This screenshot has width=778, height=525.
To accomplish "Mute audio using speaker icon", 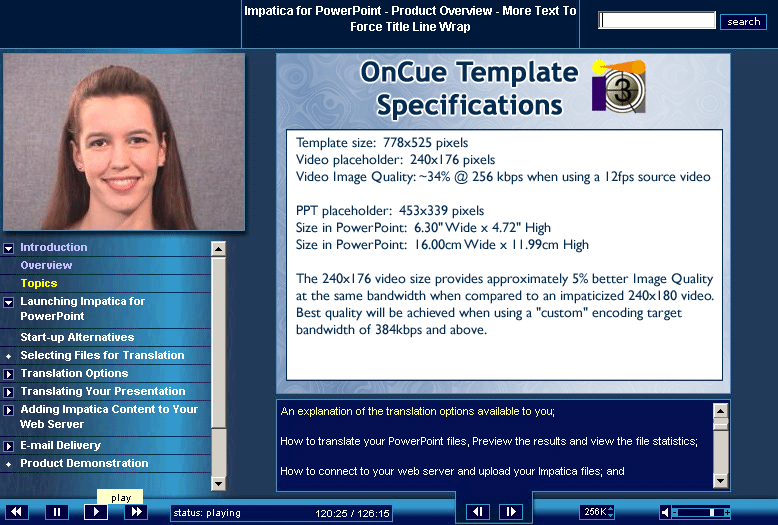I will click(x=665, y=512).
